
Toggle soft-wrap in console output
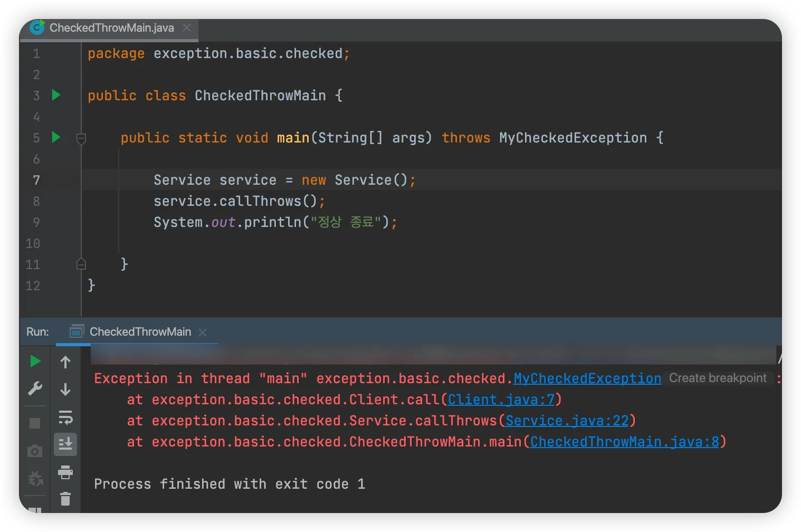(65, 417)
